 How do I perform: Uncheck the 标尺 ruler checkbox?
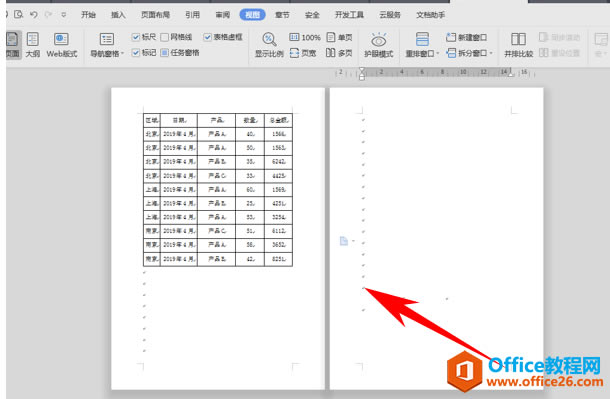pos(135,37)
